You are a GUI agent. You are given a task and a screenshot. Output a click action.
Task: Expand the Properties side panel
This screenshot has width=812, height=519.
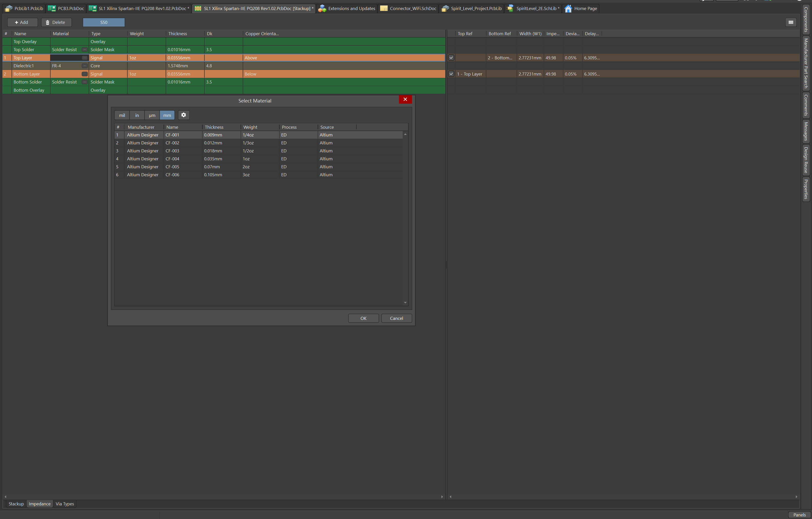806,189
